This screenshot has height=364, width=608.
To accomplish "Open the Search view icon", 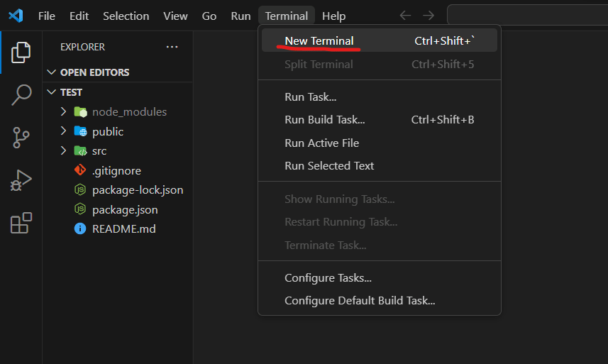I will point(21,94).
